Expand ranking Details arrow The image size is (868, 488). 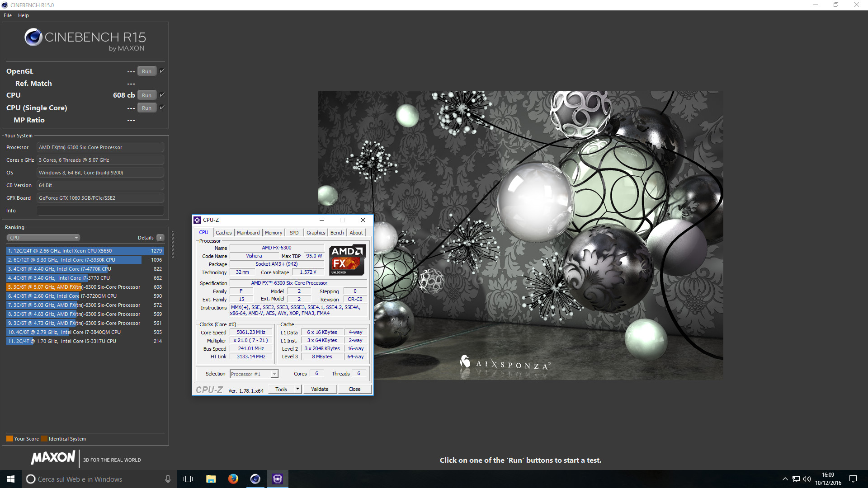click(x=160, y=238)
